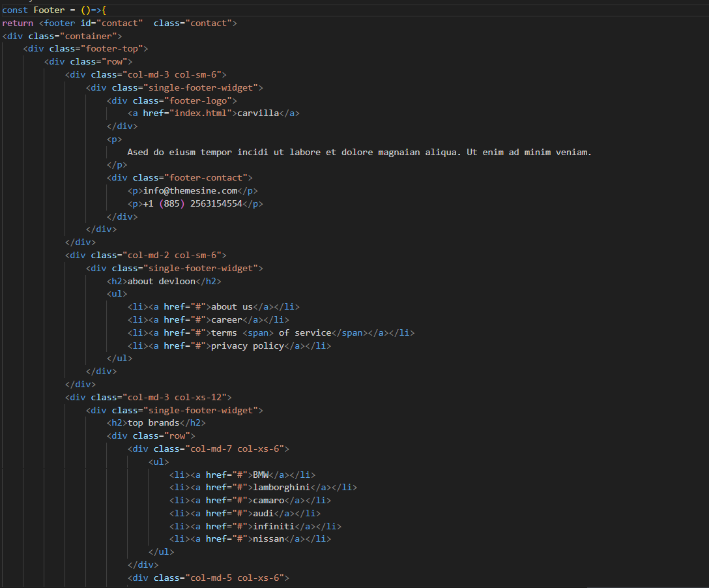Click the "top brands" h2 text
This screenshot has width=709, height=588.
point(153,423)
